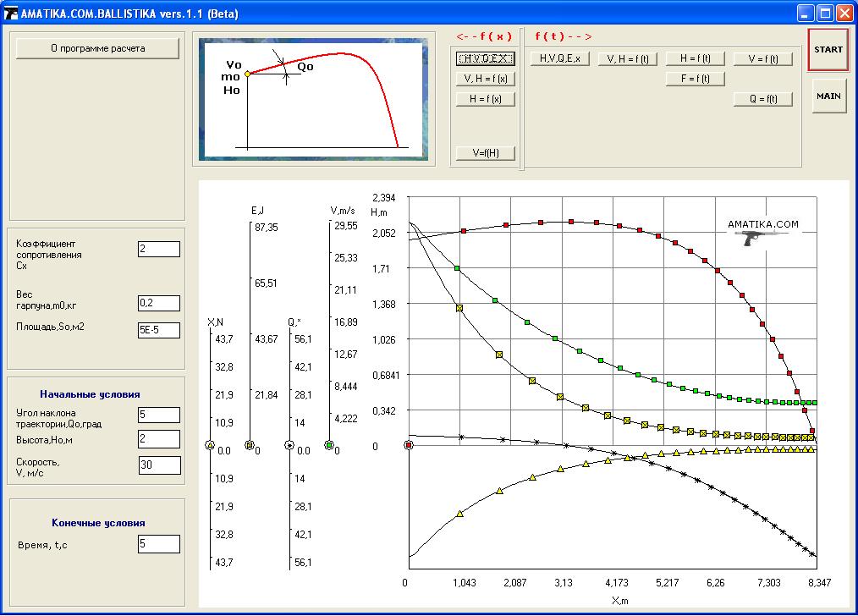Click the yellow crossed-square marker on E,J axis
Screen dimensions: 858x616
(250, 445)
